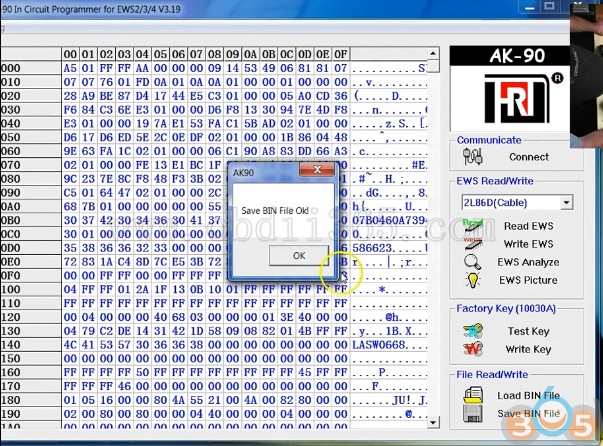Click the Write Key W icon
The image size is (603, 446).
pyautogui.click(x=473, y=349)
